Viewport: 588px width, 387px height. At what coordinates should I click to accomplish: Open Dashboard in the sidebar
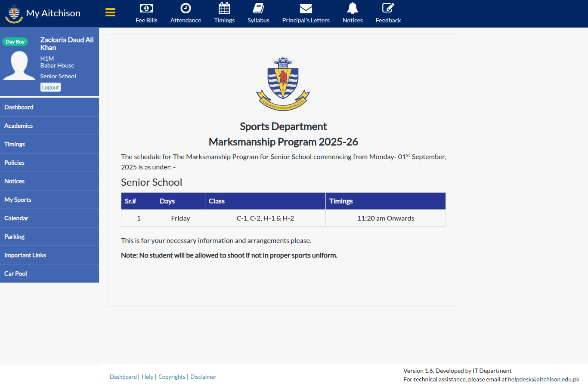50,107
